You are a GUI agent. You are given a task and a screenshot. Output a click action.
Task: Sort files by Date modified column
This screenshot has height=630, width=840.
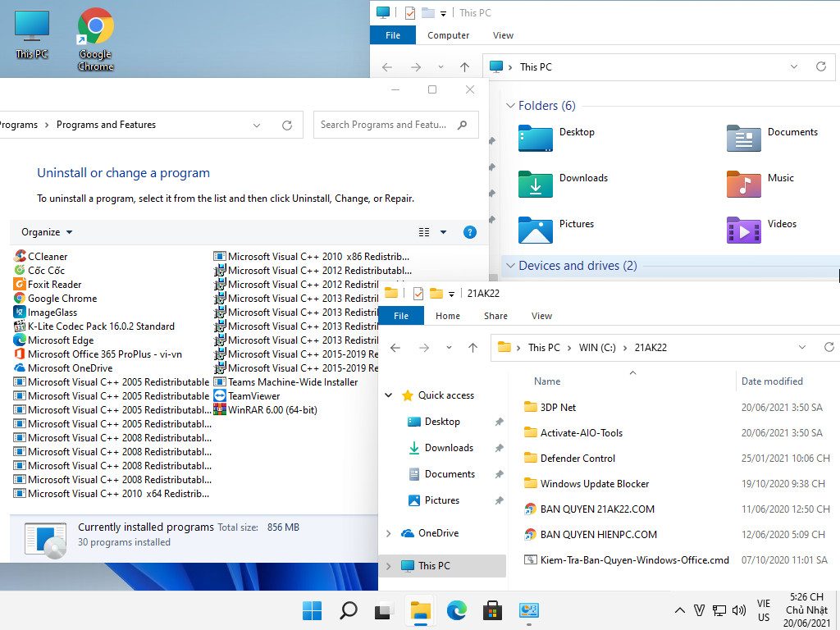click(772, 381)
